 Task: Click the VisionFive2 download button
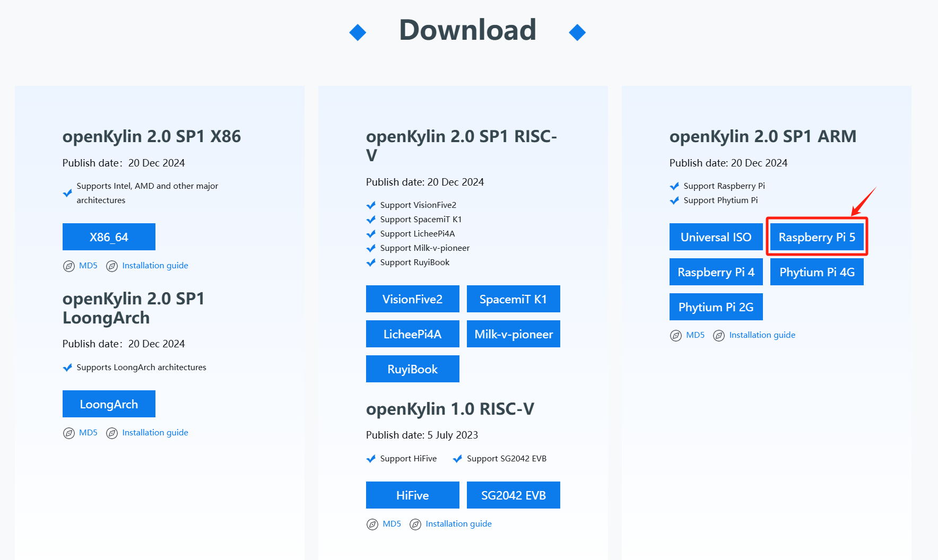pyautogui.click(x=412, y=299)
